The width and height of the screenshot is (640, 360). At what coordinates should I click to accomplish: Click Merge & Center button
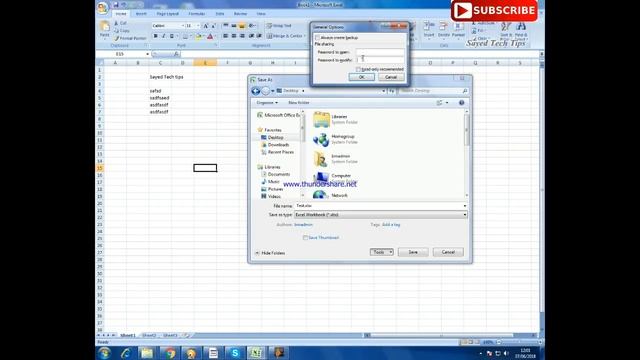[285, 36]
